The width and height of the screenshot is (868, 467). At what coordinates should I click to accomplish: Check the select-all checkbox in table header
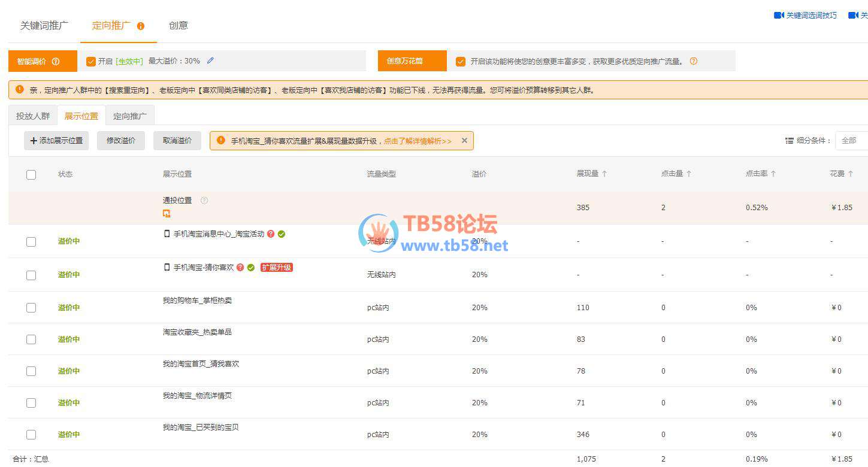tap(31, 175)
